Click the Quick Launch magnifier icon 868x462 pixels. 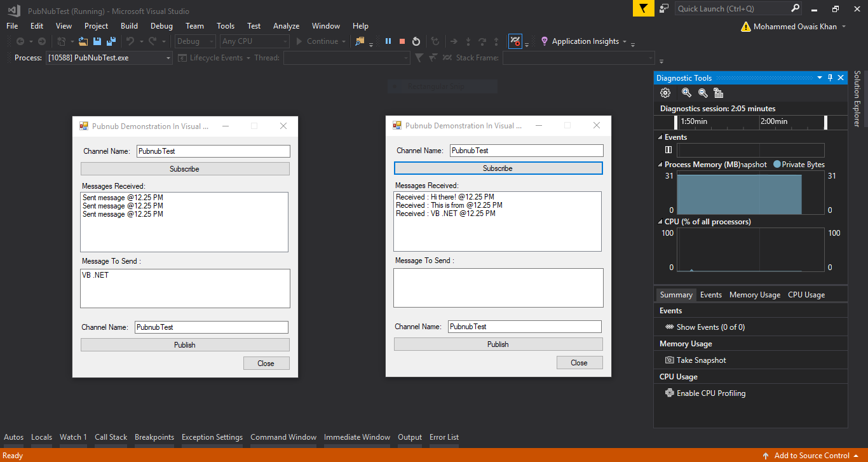795,8
